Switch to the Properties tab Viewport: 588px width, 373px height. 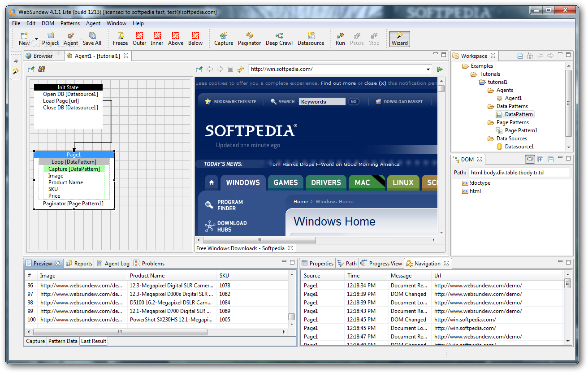click(317, 264)
